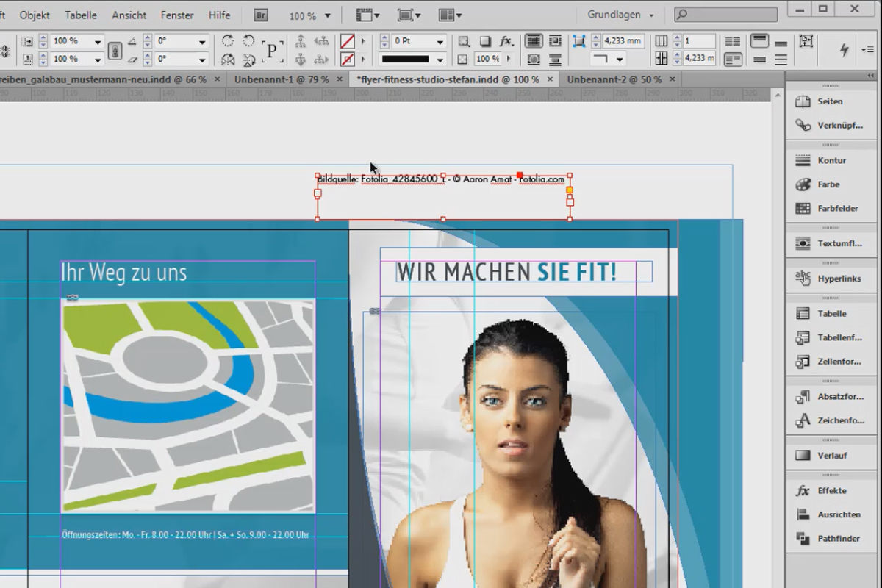Screen dimensions: 882x588
Task: Expand the stroke weight 0 Pt dropdown
Action: 440,41
